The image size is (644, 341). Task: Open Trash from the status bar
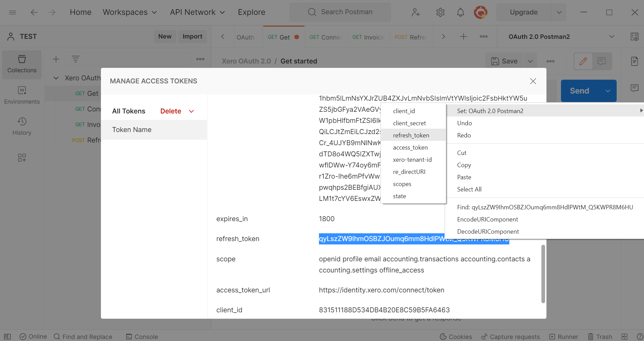click(600, 336)
